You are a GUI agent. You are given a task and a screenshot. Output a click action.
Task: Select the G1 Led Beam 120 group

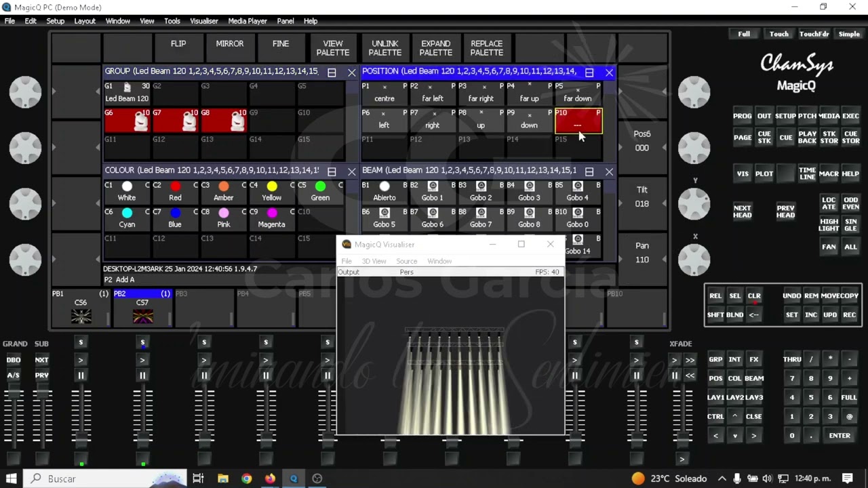pyautogui.click(x=127, y=93)
